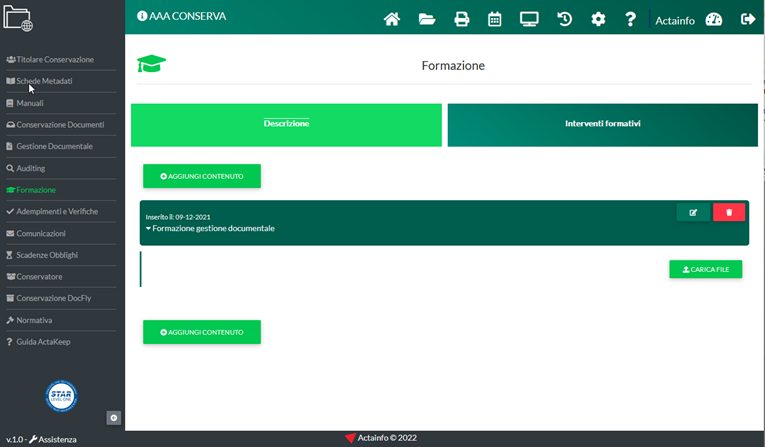Click the printer icon in header
The height and width of the screenshot is (447, 765).
tap(461, 19)
